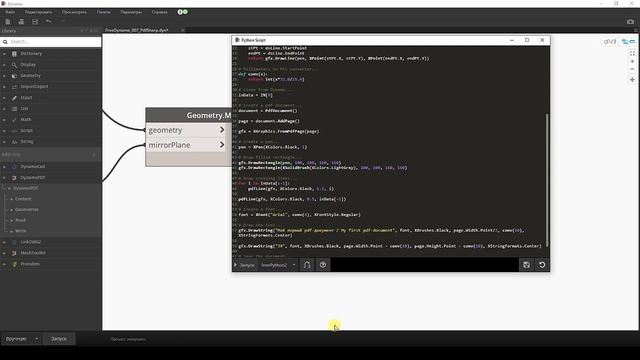Click the Library panel layout icons in header
640x360 pixels.
[89, 31]
